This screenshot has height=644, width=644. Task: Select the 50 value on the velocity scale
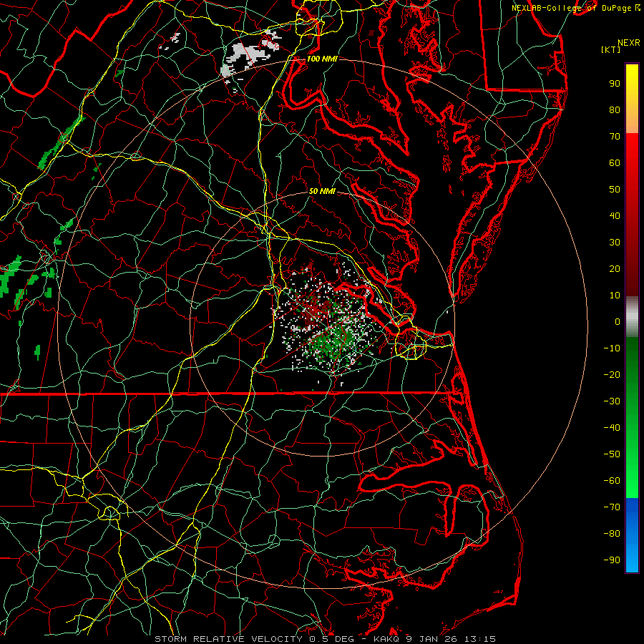[615, 190]
